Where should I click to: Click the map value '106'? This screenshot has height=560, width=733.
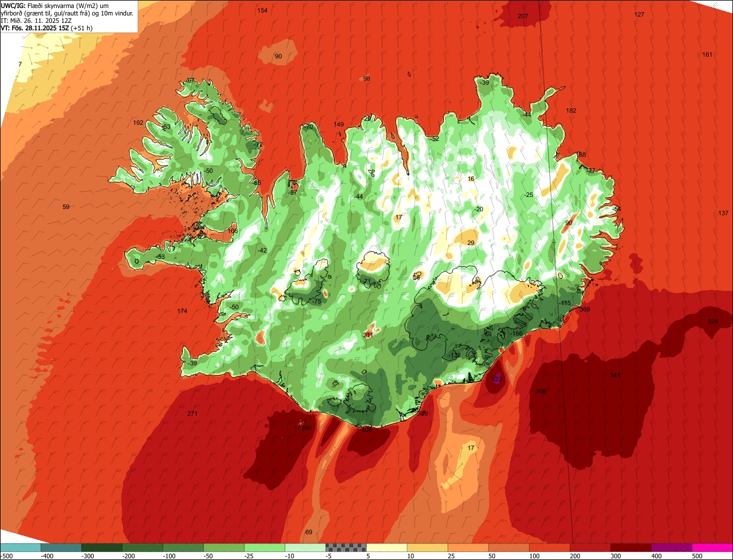(232, 231)
